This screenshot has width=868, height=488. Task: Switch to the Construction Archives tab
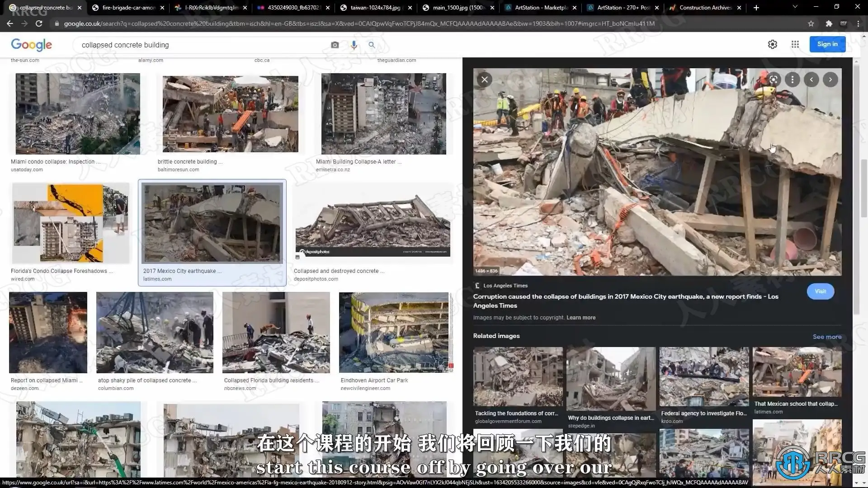[x=705, y=8]
